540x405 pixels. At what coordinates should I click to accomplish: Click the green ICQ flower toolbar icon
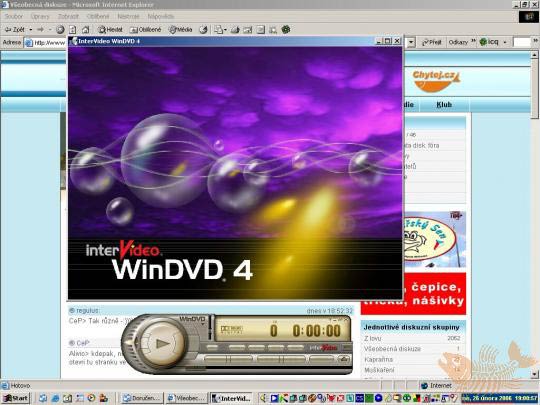coord(286,30)
